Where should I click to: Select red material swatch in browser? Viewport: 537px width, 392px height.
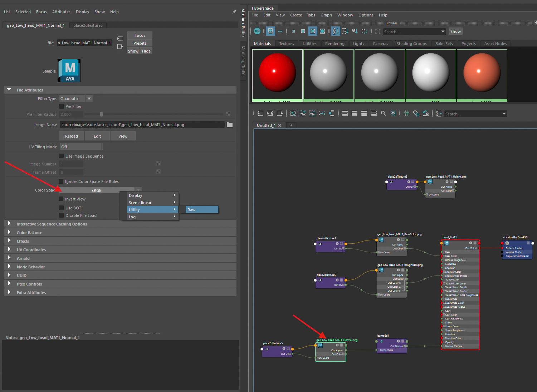pos(277,75)
